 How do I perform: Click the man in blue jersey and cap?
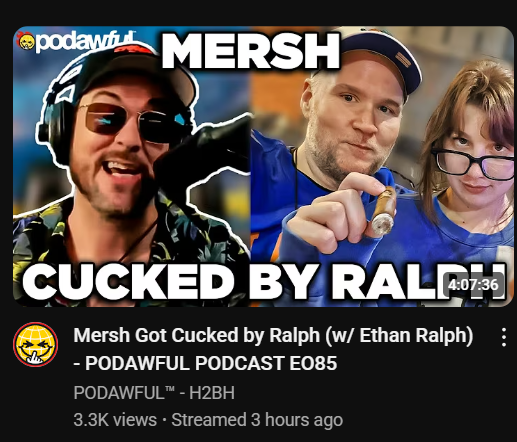pos(347,167)
